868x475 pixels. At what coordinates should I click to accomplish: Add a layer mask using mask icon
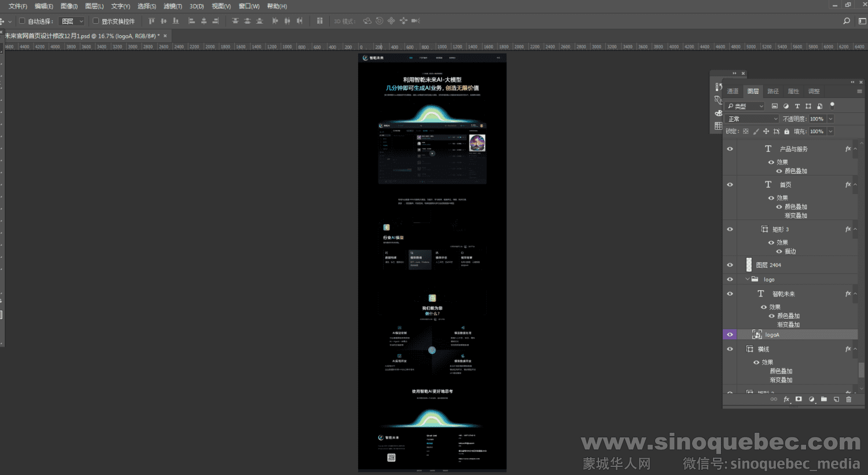(799, 399)
